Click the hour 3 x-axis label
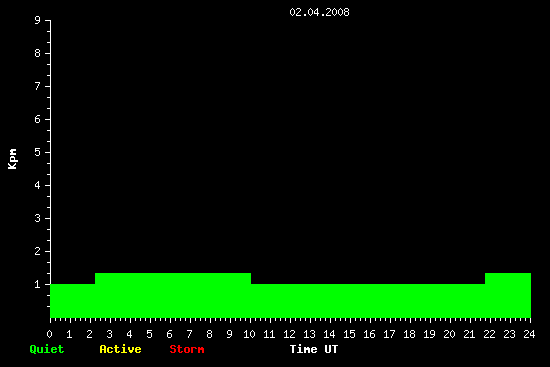This screenshot has height=367, width=550. (x=109, y=334)
